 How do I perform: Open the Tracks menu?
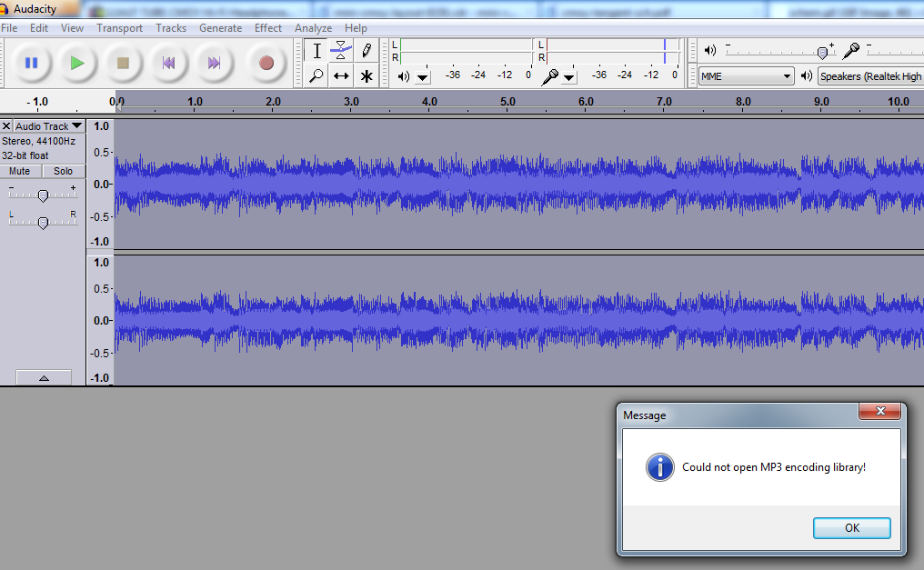pyautogui.click(x=171, y=27)
